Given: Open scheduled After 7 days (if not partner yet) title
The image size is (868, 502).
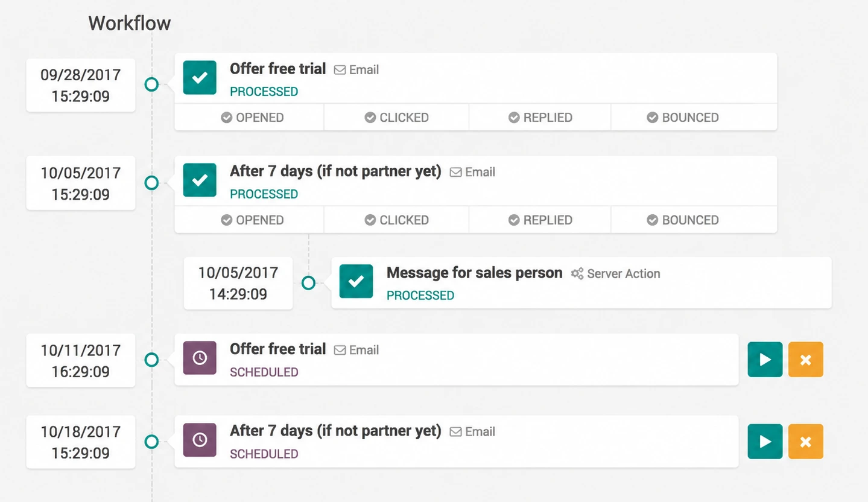Looking at the screenshot, I should (335, 431).
